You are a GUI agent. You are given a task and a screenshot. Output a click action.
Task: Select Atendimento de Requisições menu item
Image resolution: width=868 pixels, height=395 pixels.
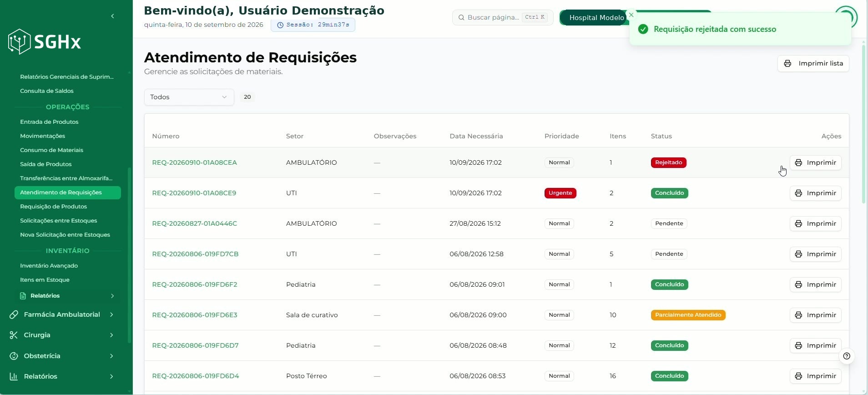(68, 192)
